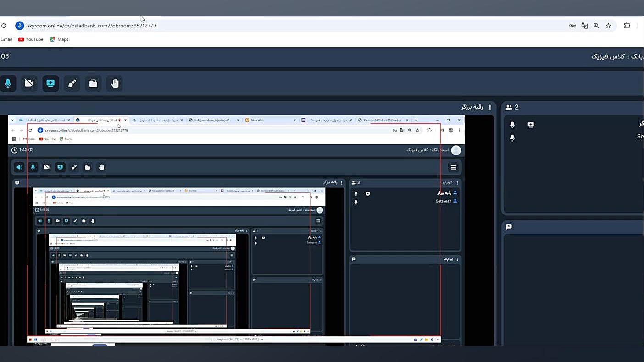Mute the microphone in the main Skyroom toolbar
Screen dimensions: 644x362
pyautogui.click(x=8, y=83)
